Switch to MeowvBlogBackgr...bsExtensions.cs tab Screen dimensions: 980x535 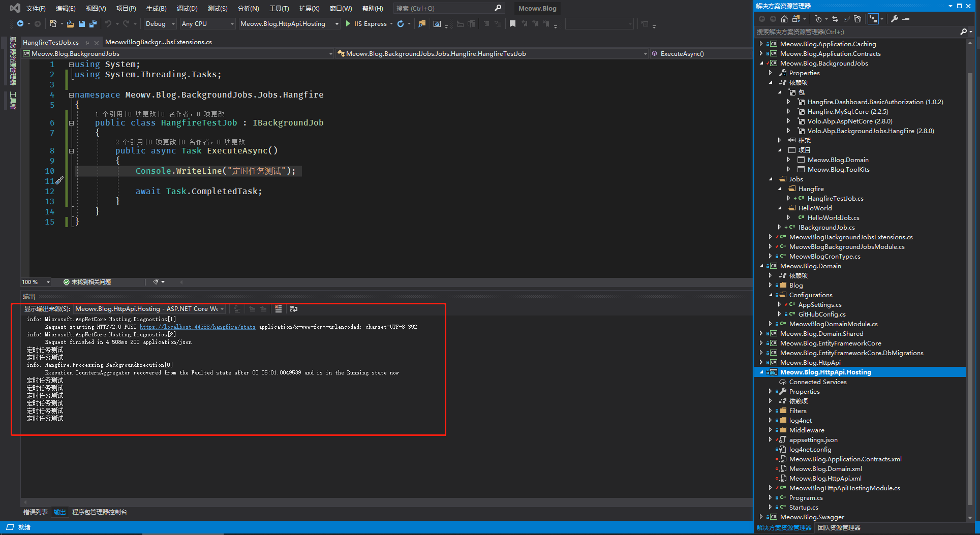point(158,42)
